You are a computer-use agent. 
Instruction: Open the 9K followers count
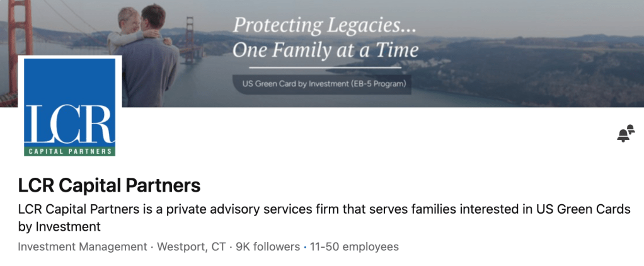pyautogui.click(x=267, y=246)
